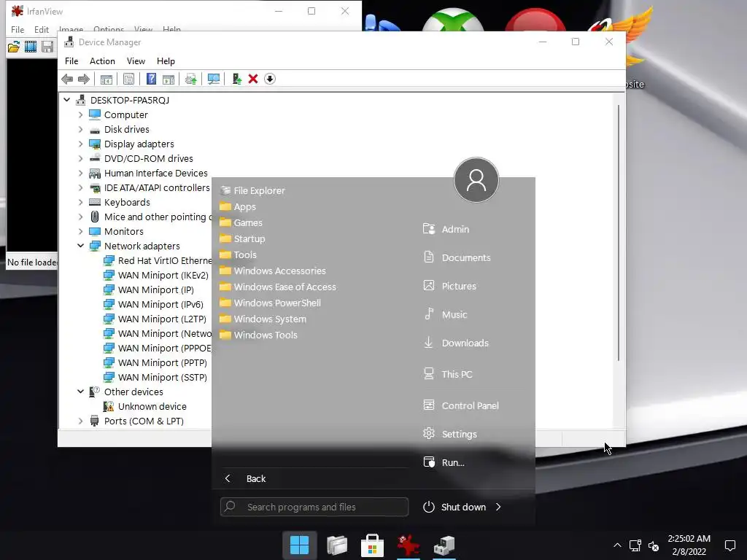Toggle the console tree pane toolbar icon
This screenshot has width=747, height=560.
[107, 79]
